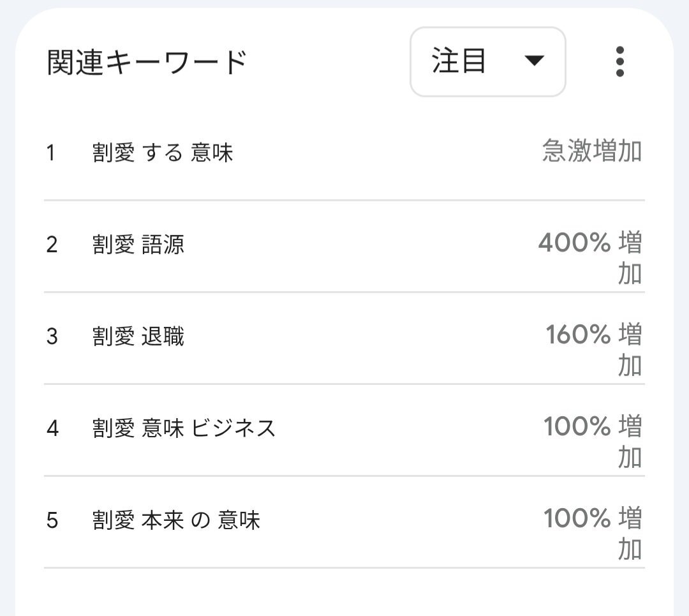Click rank number 3 in the list
This screenshot has width=689, height=616.
pos(52,336)
